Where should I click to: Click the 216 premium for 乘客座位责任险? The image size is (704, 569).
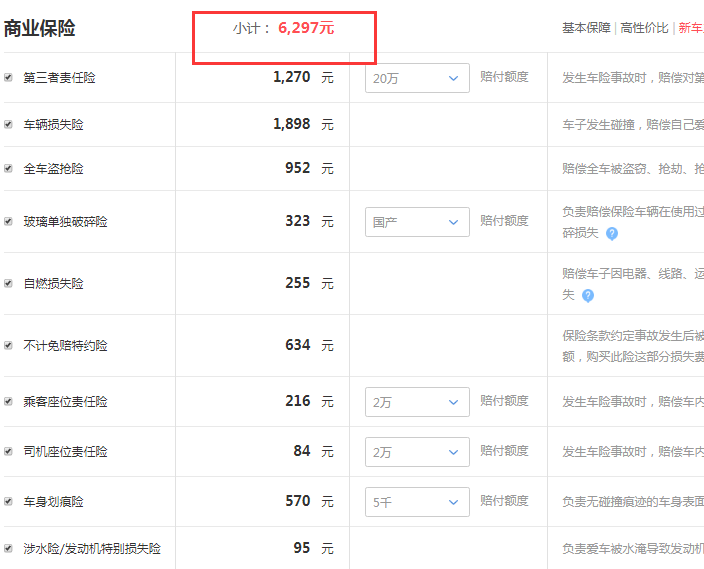pos(298,401)
